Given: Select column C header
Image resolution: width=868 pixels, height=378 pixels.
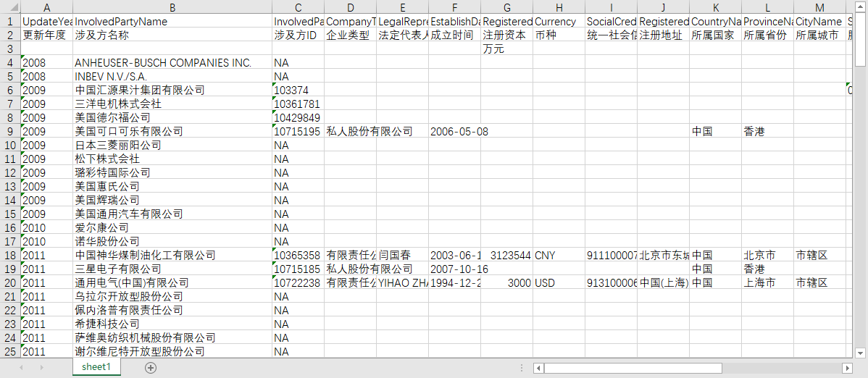Looking at the screenshot, I should coord(299,7).
